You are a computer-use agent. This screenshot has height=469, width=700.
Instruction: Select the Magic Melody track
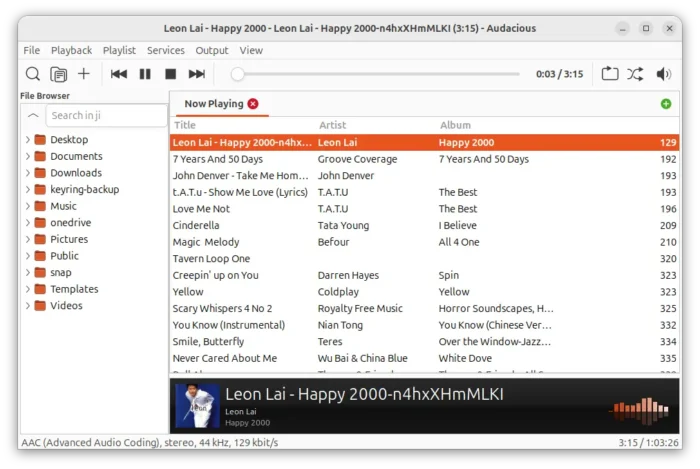click(x=425, y=242)
